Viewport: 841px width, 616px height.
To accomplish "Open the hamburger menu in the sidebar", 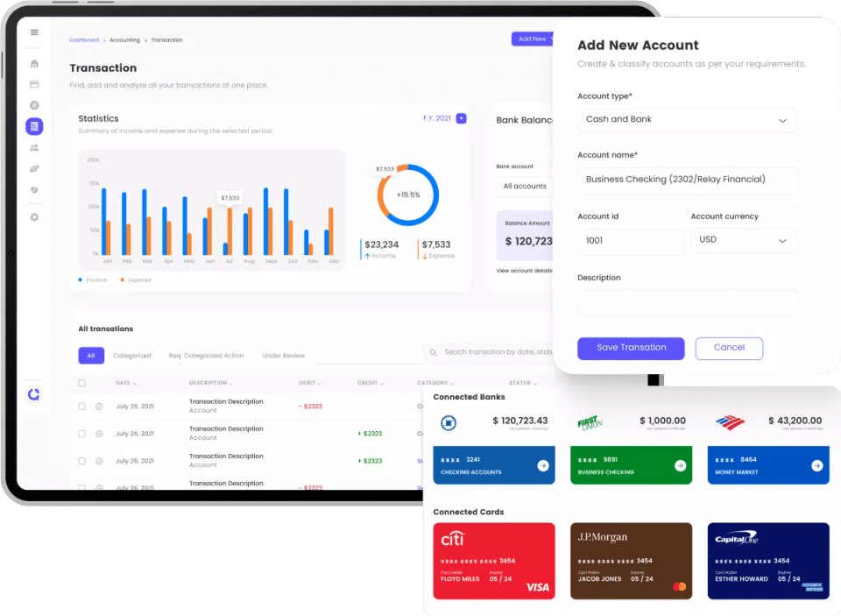I will (x=34, y=32).
